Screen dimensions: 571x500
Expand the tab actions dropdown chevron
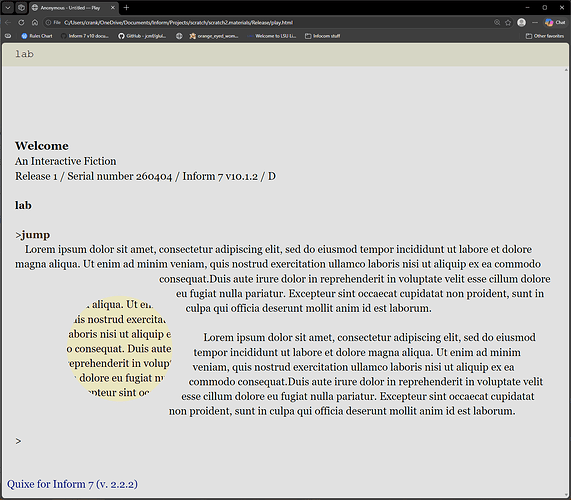8,7
